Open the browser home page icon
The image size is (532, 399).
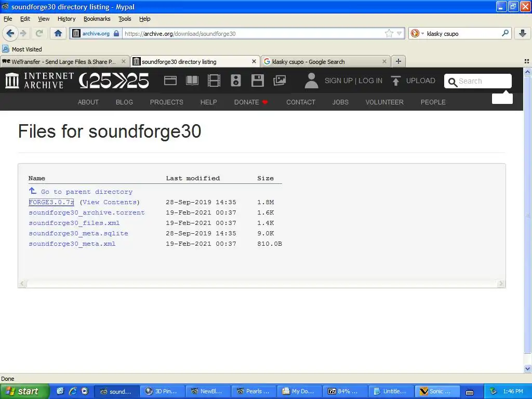(x=58, y=33)
